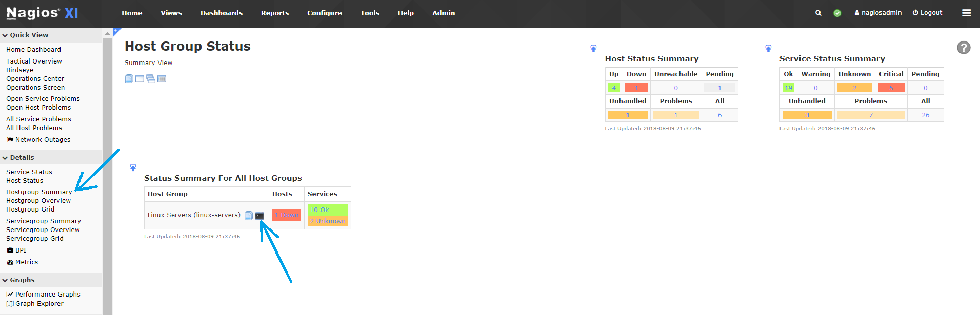The width and height of the screenshot is (980, 315).
Task: Select the grid view icon under Summary View
Action: tap(162, 79)
